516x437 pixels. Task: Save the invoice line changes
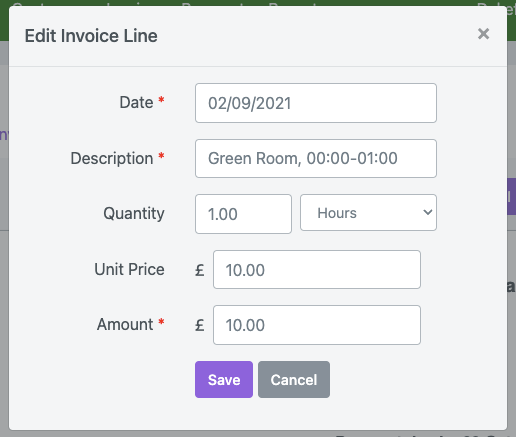point(224,379)
